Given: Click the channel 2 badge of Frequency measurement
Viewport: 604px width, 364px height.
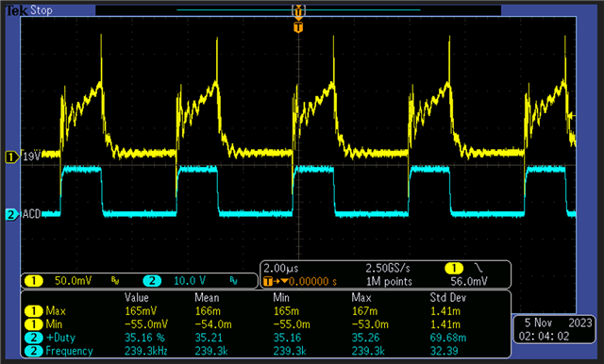Looking at the screenshot, I should (x=34, y=351).
